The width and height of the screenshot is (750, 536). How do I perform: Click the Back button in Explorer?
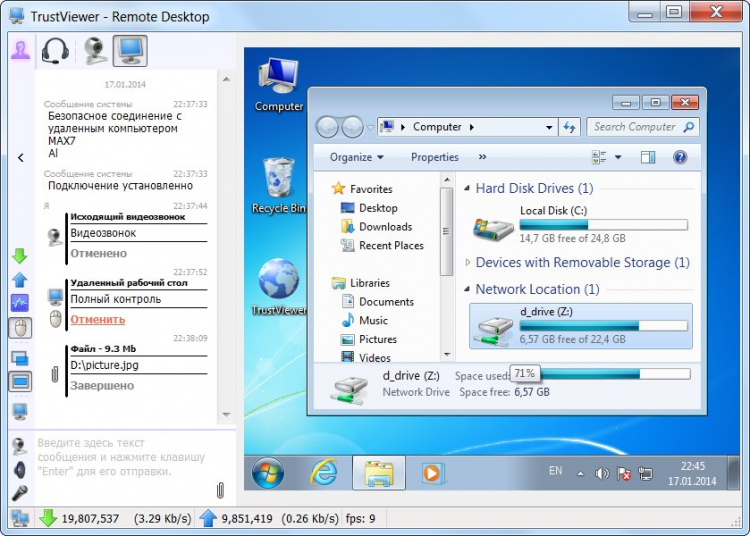[x=327, y=127]
